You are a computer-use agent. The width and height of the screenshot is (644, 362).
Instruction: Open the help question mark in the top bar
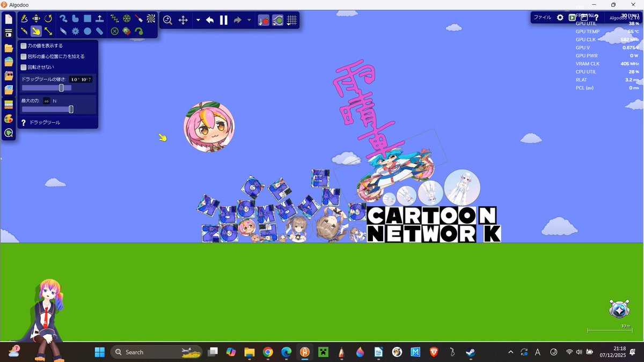[x=596, y=17]
